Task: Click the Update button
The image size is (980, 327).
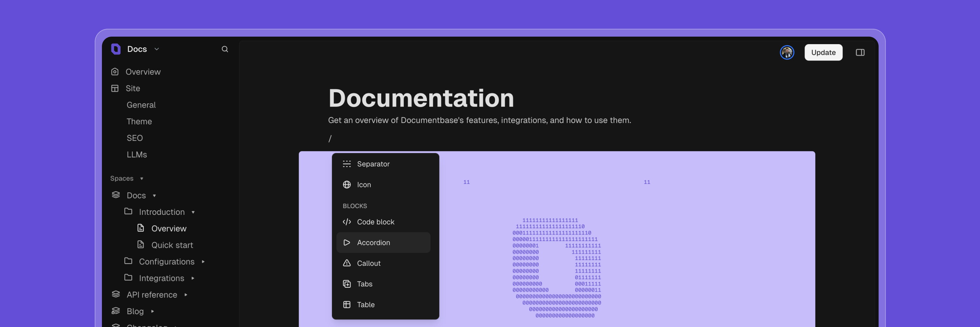Action: 823,53
